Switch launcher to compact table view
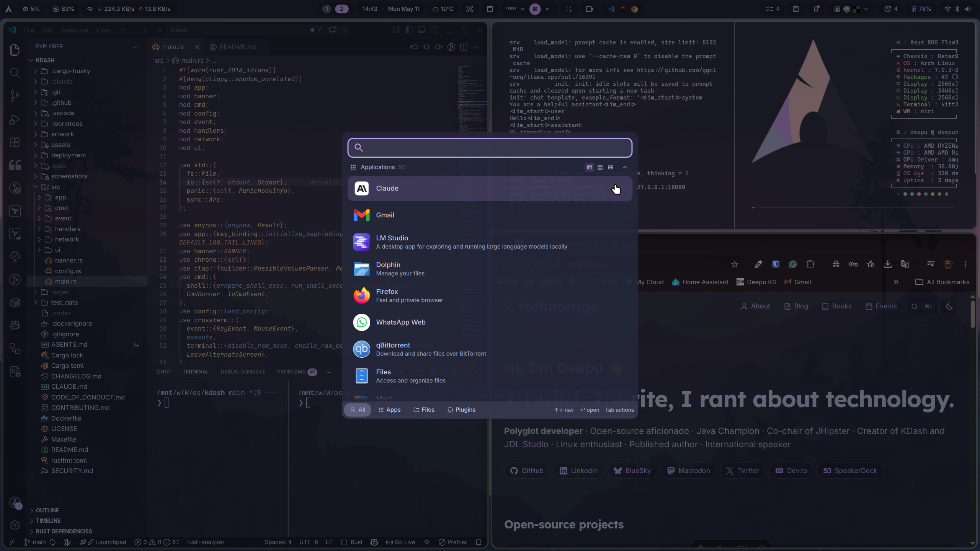Viewport: 980px width, 551px height. click(x=611, y=167)
